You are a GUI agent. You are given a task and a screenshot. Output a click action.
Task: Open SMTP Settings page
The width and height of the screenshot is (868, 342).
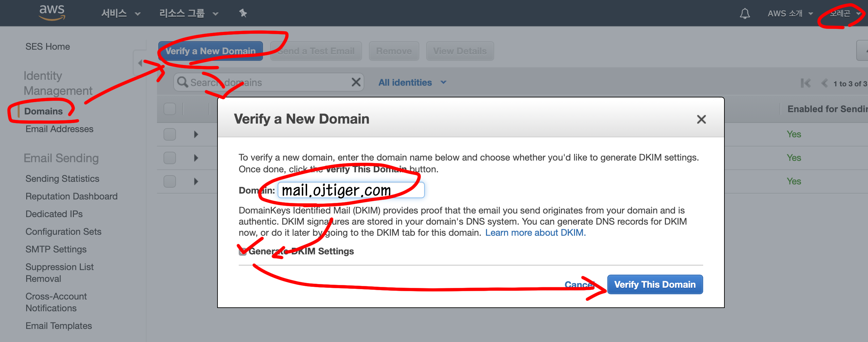(56, 249)
